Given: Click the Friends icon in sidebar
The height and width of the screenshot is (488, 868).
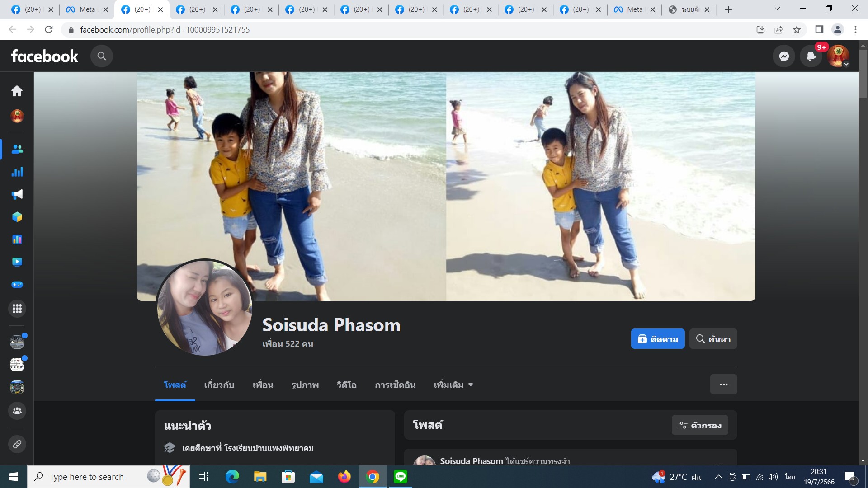Looking at the screenshot, I should [17, 149].
